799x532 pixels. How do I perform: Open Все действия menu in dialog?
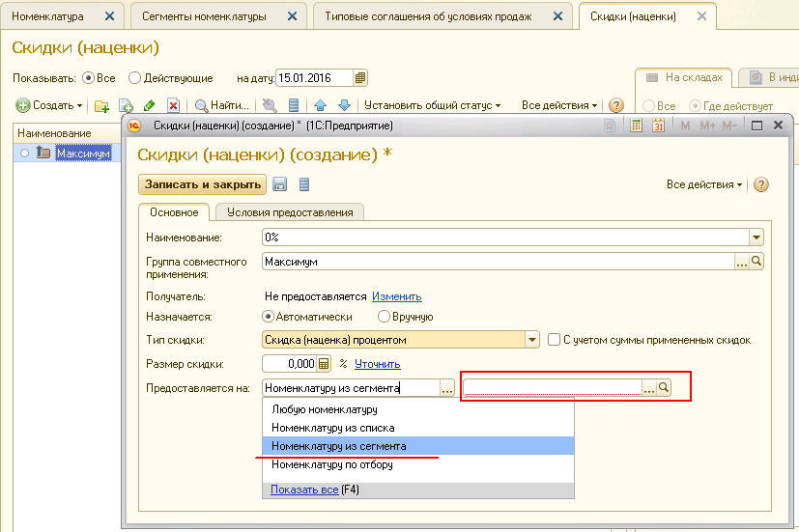703,184
